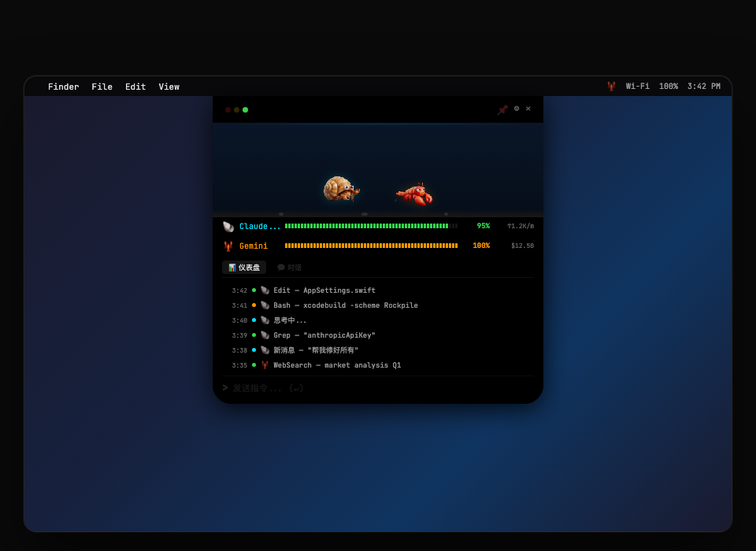Focus the 发送指令 command input field
The image size is (756, 551).
[378, 388]
